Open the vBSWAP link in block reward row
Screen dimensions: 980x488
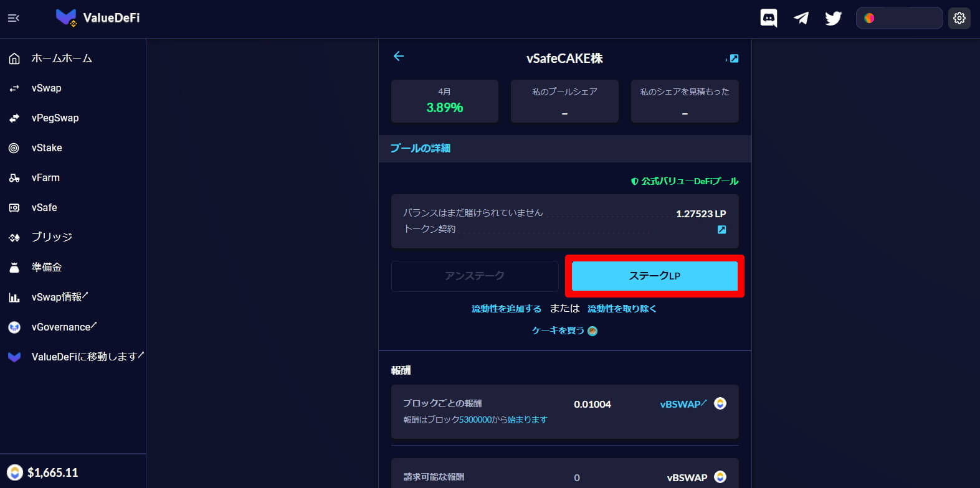[x=683, y=404]
